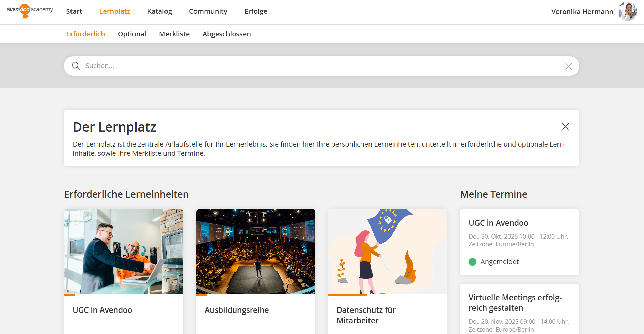Image resolution: width=644 pixels, height=334 pixels.
Task: Switch to the Optional tab
Action: point(132,34)
